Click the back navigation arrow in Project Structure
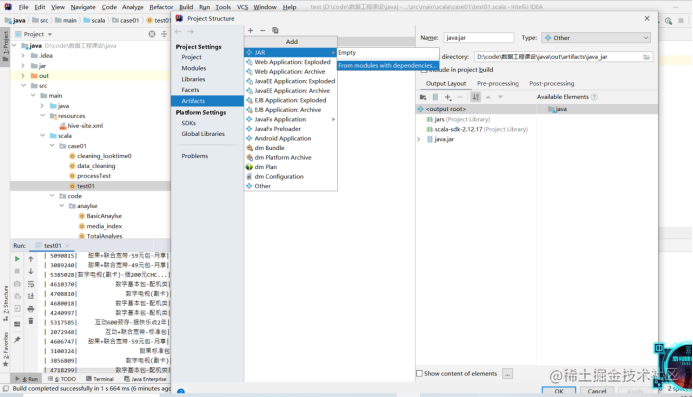 [x=178, y=32]
